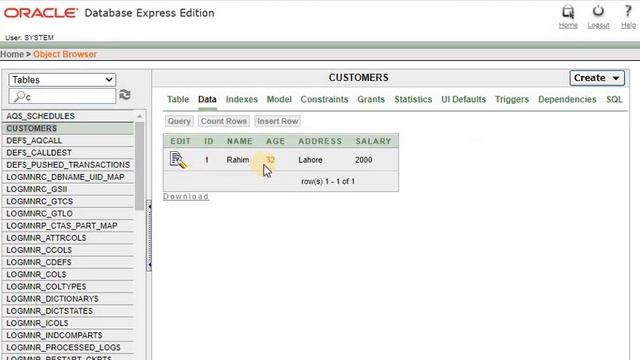Viewport: 640px width, 360px height.
Task: Select DEF$_AQCALL table
Action: point(68,140)
